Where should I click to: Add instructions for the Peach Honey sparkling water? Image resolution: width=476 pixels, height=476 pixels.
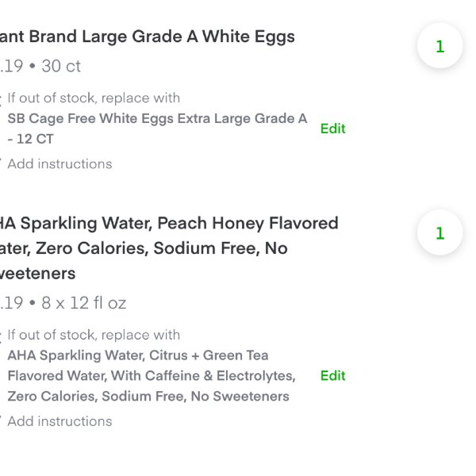tap(59, 421)
